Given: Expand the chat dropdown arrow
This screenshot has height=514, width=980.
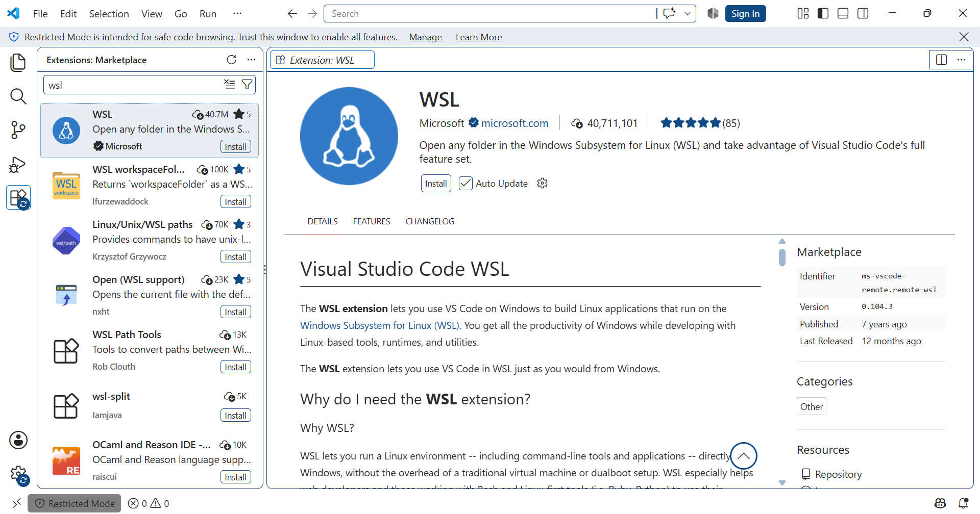Looking at the screenshot, I should coord(688,14).
